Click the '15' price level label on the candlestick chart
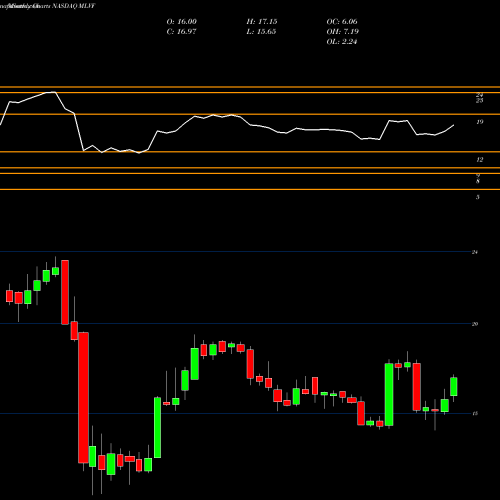 click(x=475, y=414)
